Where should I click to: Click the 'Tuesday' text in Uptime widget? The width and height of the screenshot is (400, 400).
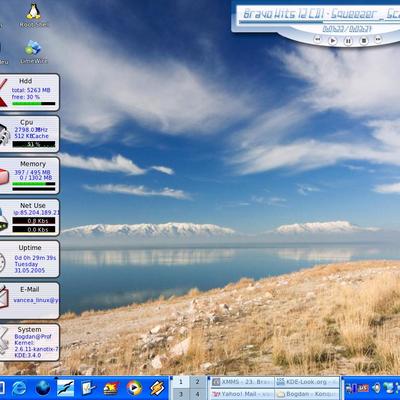pos(26,264)
